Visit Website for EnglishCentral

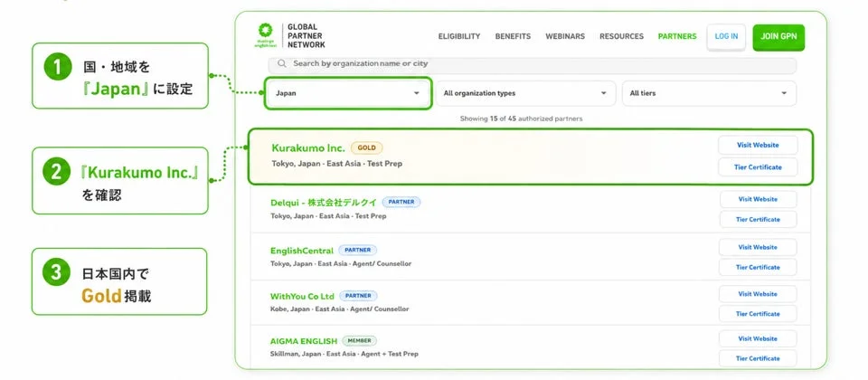pos(758,248)
